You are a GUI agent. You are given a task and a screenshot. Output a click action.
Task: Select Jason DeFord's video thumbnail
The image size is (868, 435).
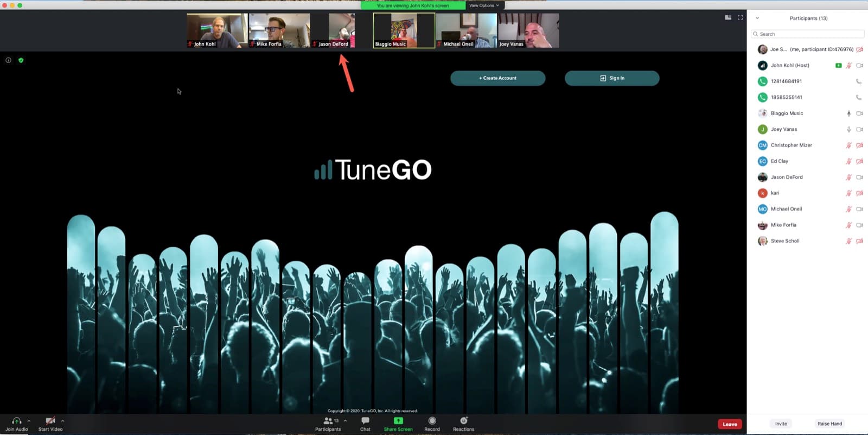coord(342,30)
